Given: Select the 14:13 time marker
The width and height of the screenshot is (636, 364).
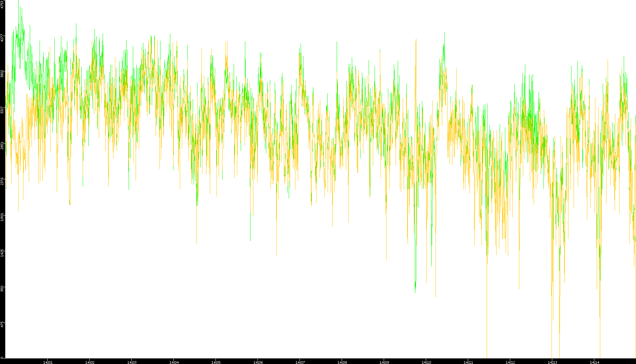Looking at the screenshot, I should [x=552, y=362].
